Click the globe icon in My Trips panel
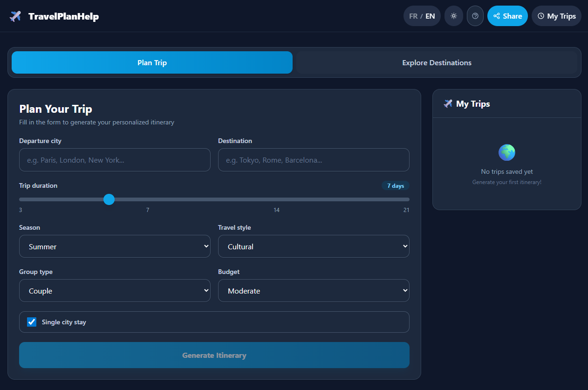The height and width of the screenshot is (390, 588). [506, 152]
